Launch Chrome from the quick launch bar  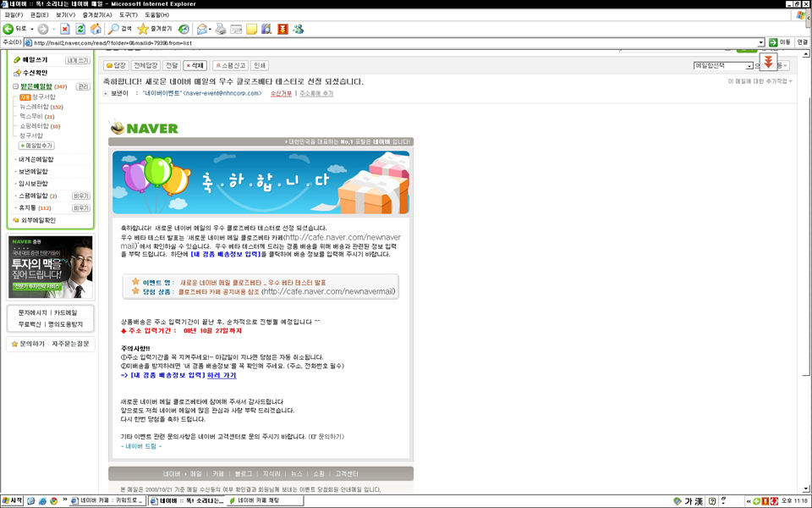(54, 501)
